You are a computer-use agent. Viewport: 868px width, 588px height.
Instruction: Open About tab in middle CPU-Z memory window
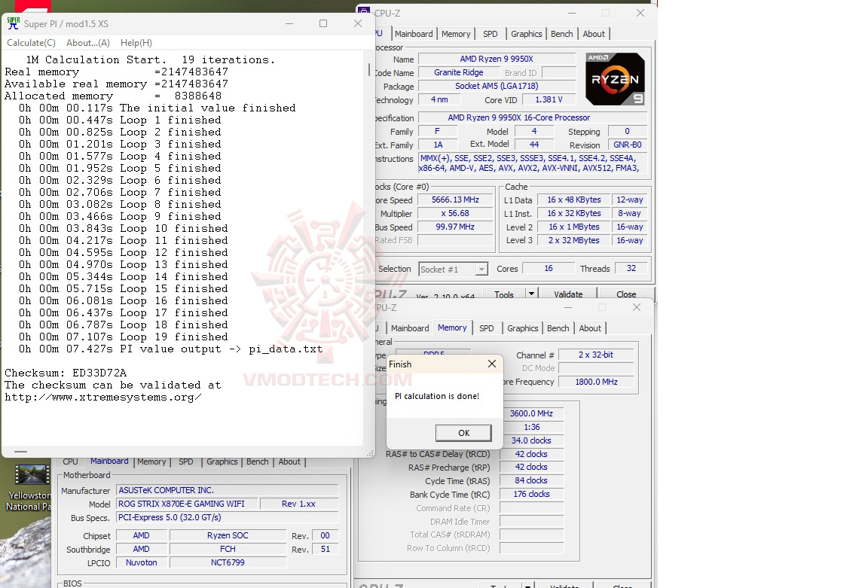tap(589, 328)
